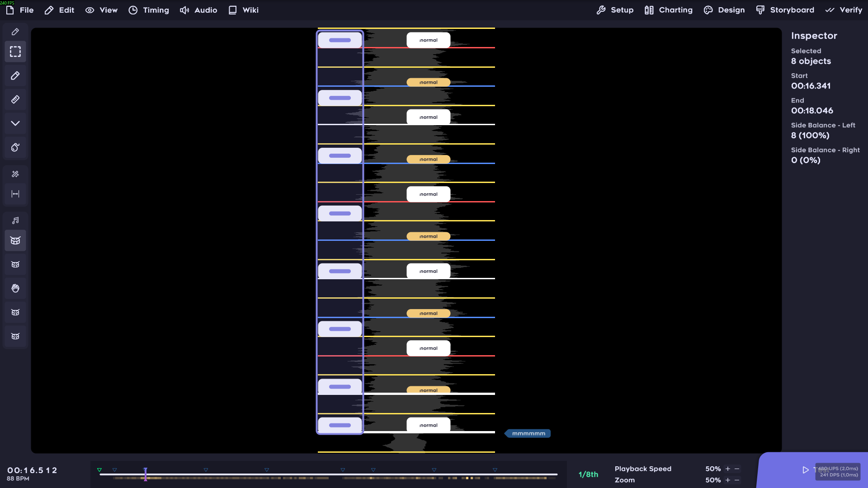This screenshot has height=488, width=868.
Task: Start test play with the play triangle
Action: click(x=806, y=470)
